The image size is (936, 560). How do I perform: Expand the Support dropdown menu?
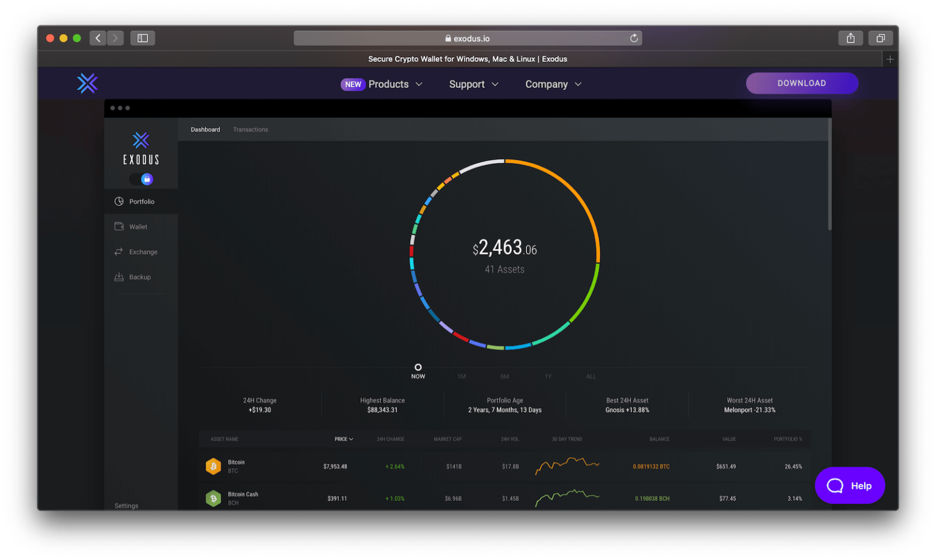pos(473,84)
